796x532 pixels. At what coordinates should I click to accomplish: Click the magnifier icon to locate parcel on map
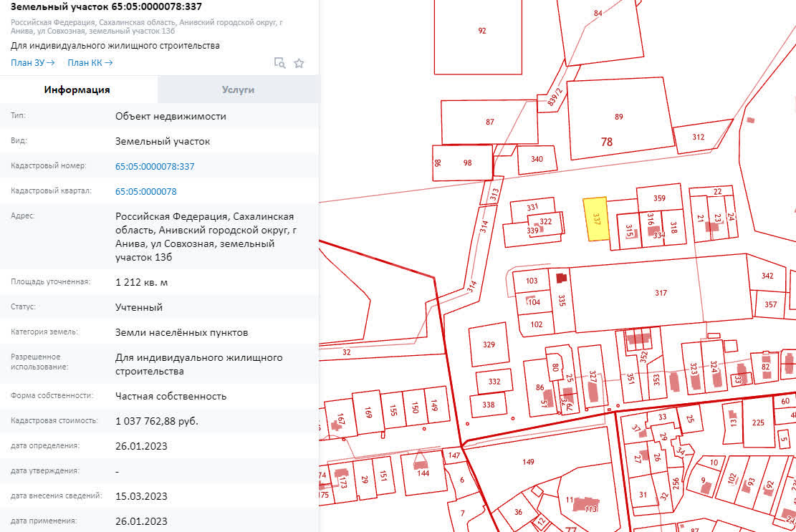(281, 63)
